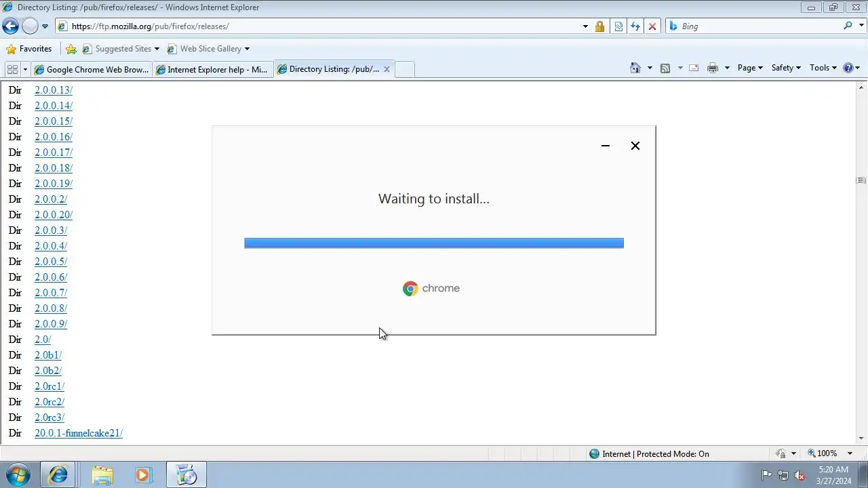Screen dimensions: 868x488
Task: Expand the tab list dropdown arrow
Action: [x=25, y=69]
